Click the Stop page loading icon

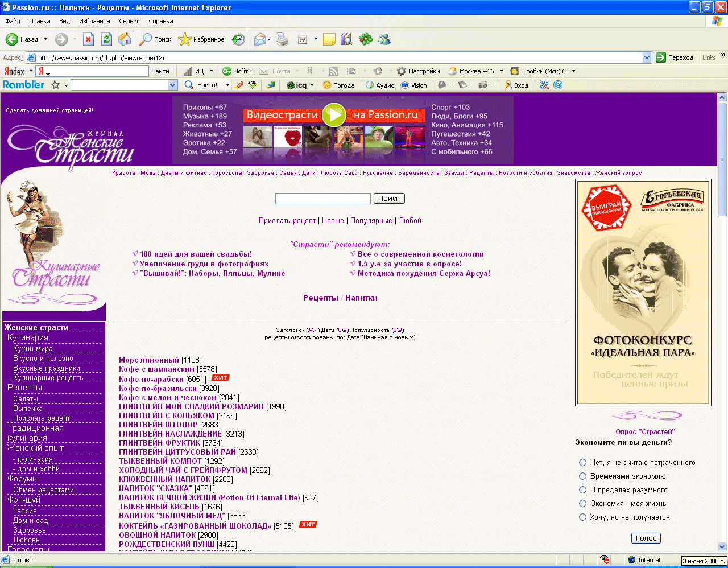(x=88, y=39)
